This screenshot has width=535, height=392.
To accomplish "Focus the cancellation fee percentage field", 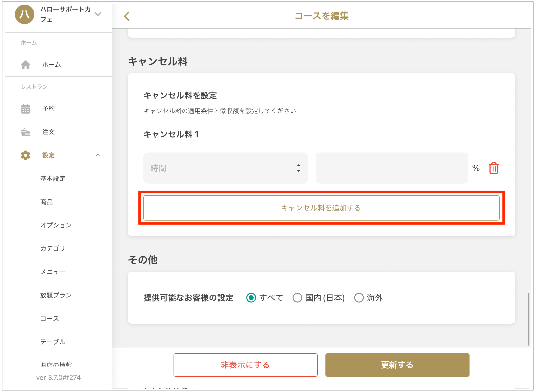I will [x=392, y=168].
